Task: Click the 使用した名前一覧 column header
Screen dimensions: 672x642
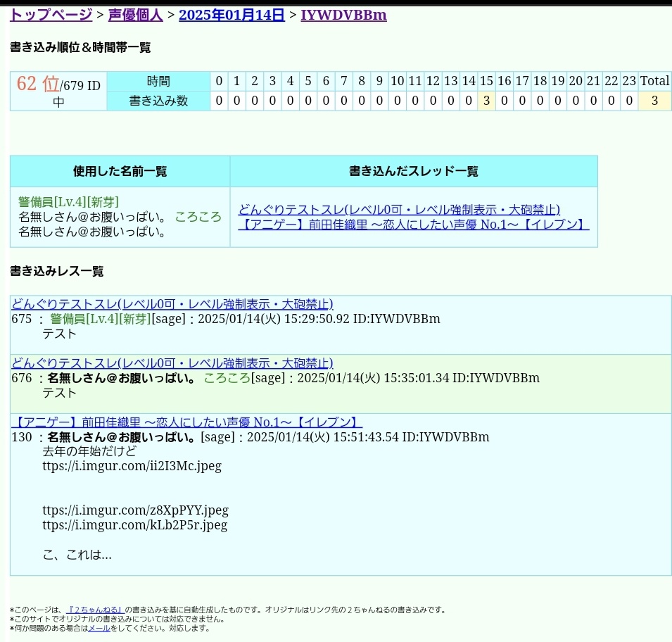Action: 120,171
